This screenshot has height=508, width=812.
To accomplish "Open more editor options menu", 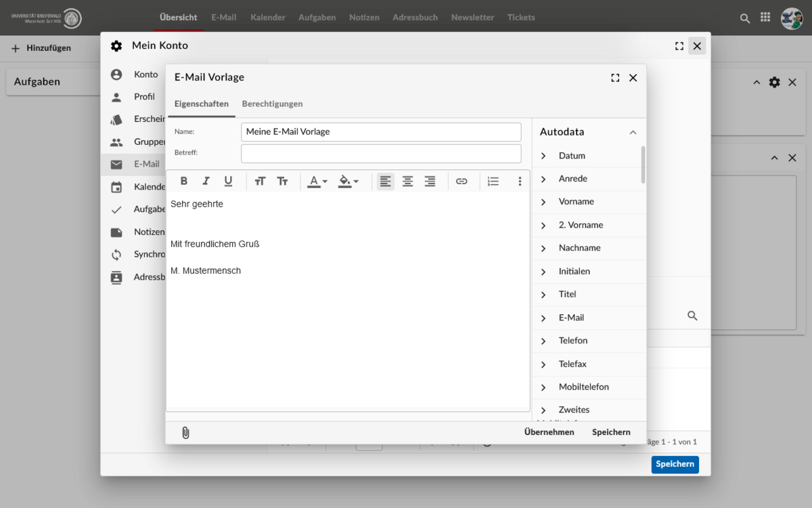I will coord(520,182).
